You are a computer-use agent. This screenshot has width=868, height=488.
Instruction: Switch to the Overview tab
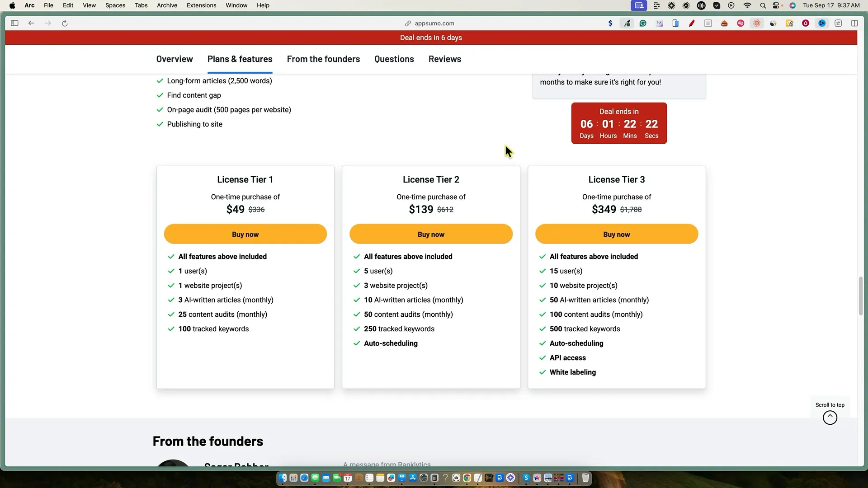click(x=175, y=59)
